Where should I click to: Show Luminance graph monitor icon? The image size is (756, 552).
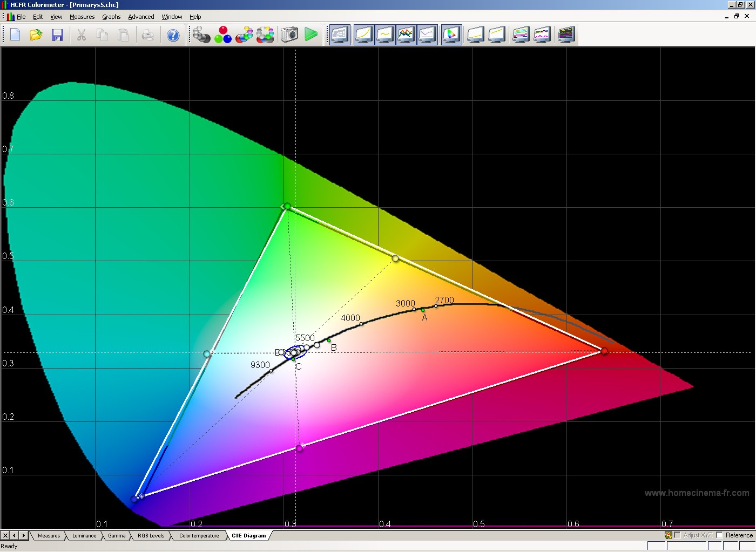click(x=364, y=35)
